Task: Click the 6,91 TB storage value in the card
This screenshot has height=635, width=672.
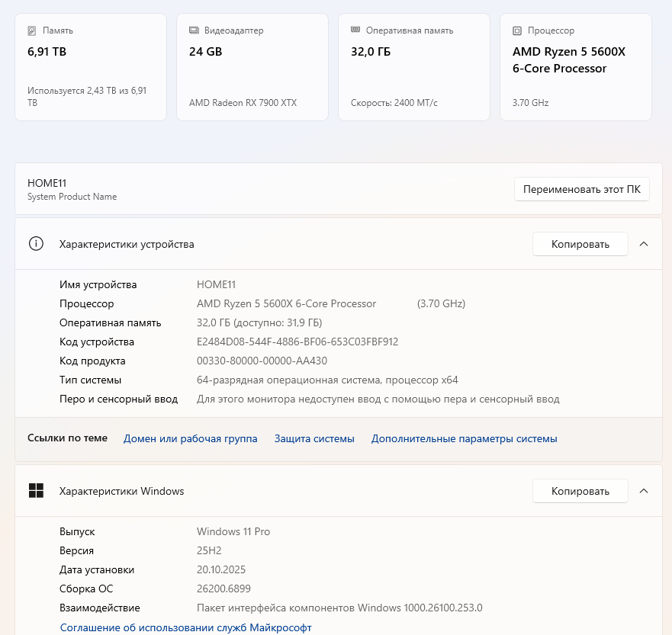Action: click(47, 52)
